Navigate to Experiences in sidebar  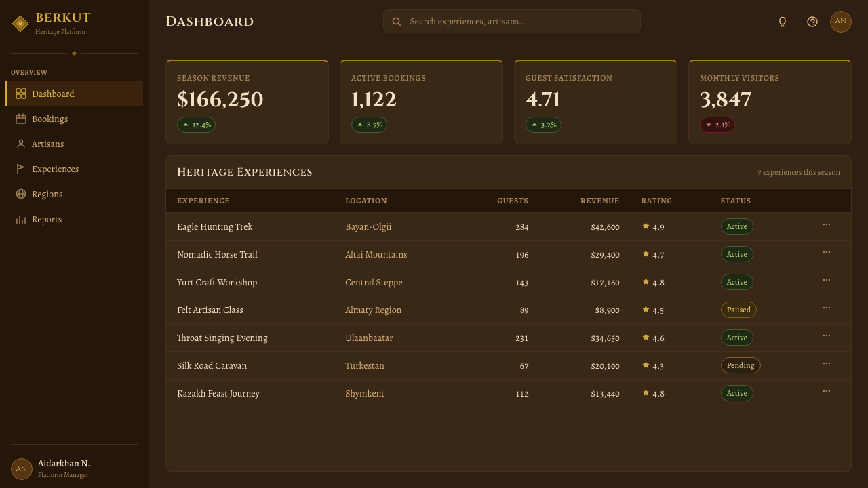point(75,169)
